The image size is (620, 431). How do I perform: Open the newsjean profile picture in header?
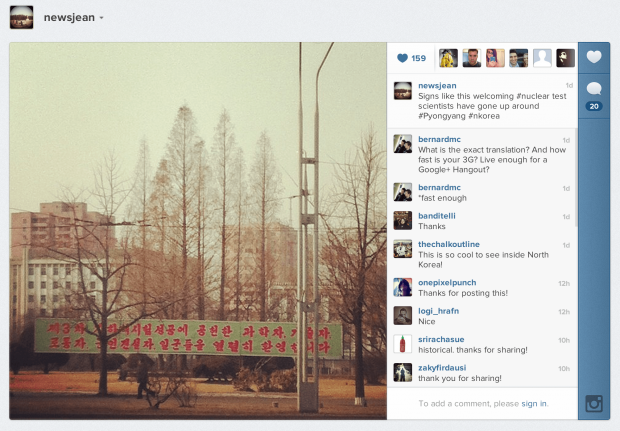[21, 17]
